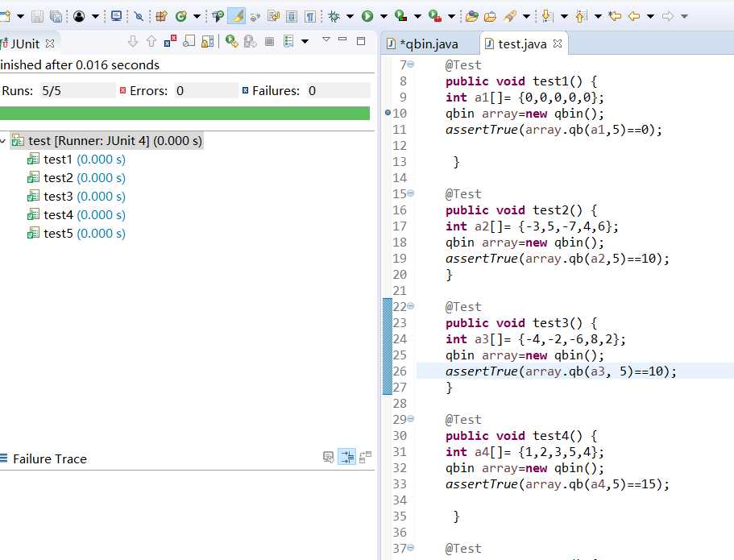Image resolution: width=734 pixels, height=560 pixels.
Task: Click the Coverage run icon
Action: (400, 16)
